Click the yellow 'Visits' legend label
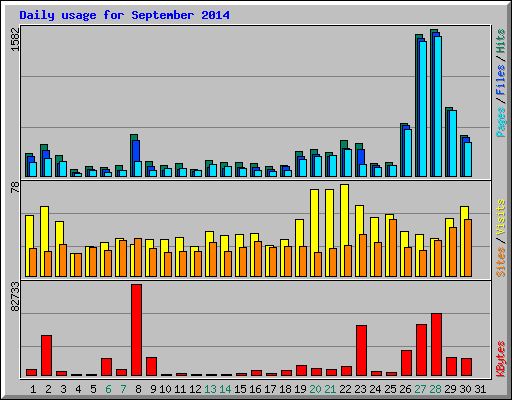This screenshot has width=512, height=400. [500, 218]
